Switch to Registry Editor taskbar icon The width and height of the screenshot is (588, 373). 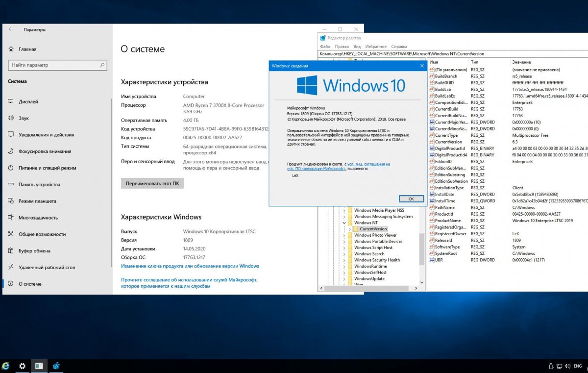56,366
